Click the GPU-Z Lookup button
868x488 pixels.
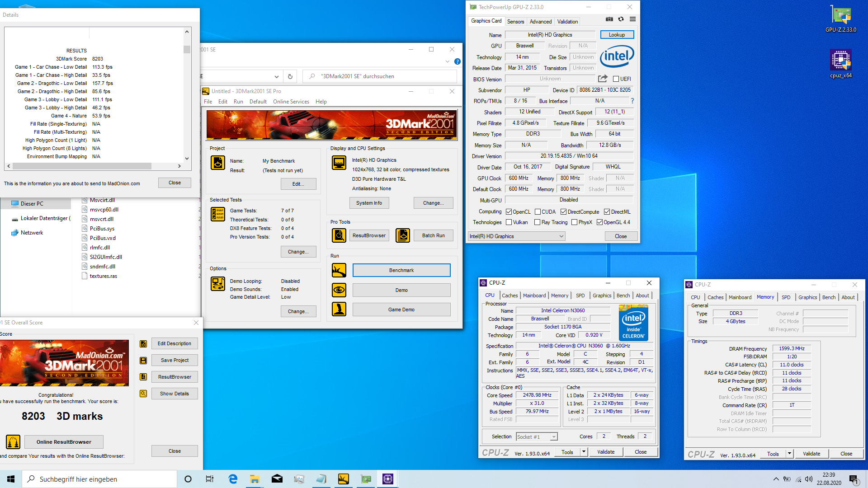point(617,35)
